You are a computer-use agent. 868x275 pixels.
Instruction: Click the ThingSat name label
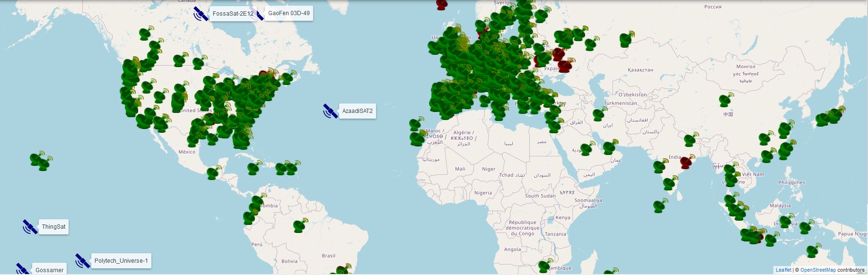tap(53, 227)
